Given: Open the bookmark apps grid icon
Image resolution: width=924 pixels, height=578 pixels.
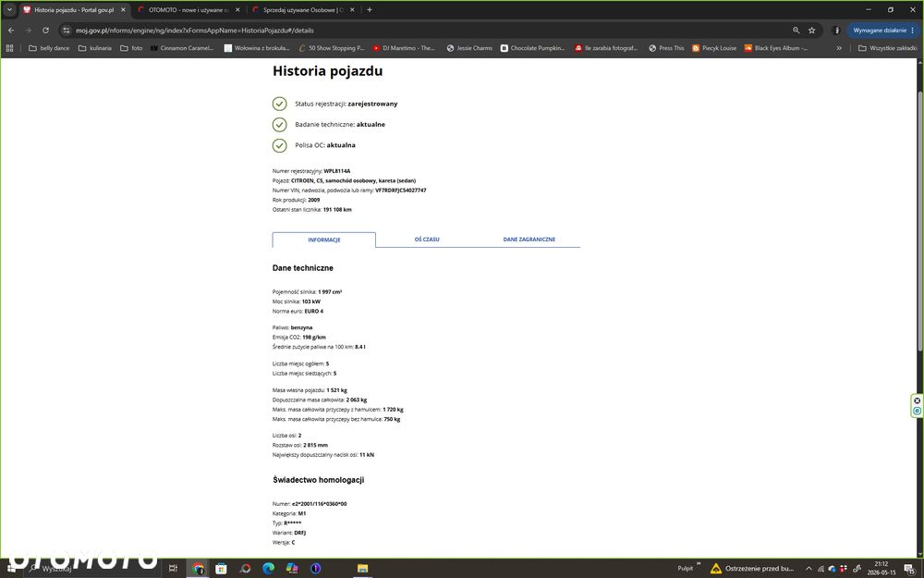Looking at the screenshot, I should (9, 48).
